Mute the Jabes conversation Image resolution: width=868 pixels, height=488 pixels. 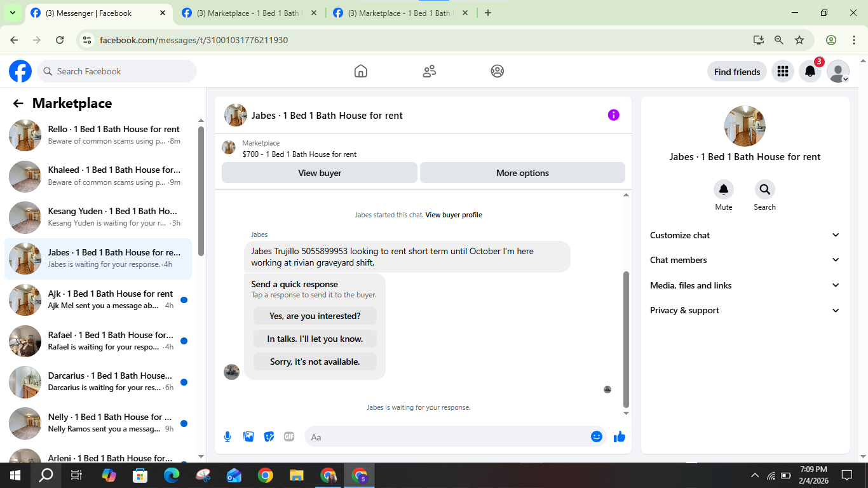coord(724,189)
